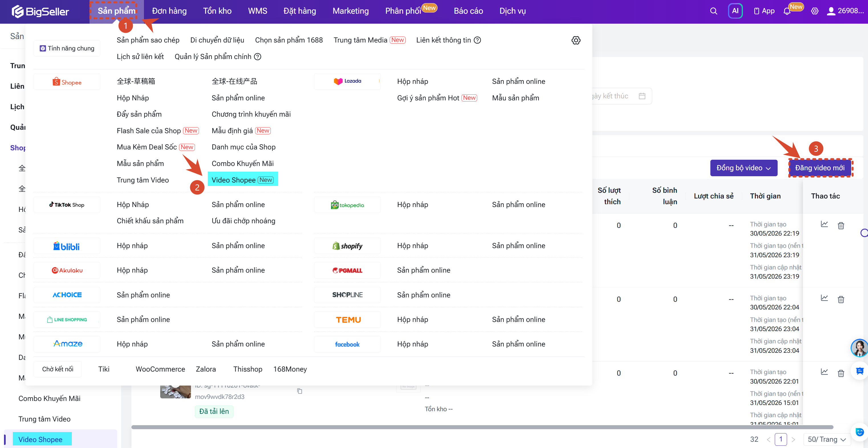Delete the video created 30/05/2026 22:04
The width and height of the screenshot is (868, 448).
pos(841,299)
